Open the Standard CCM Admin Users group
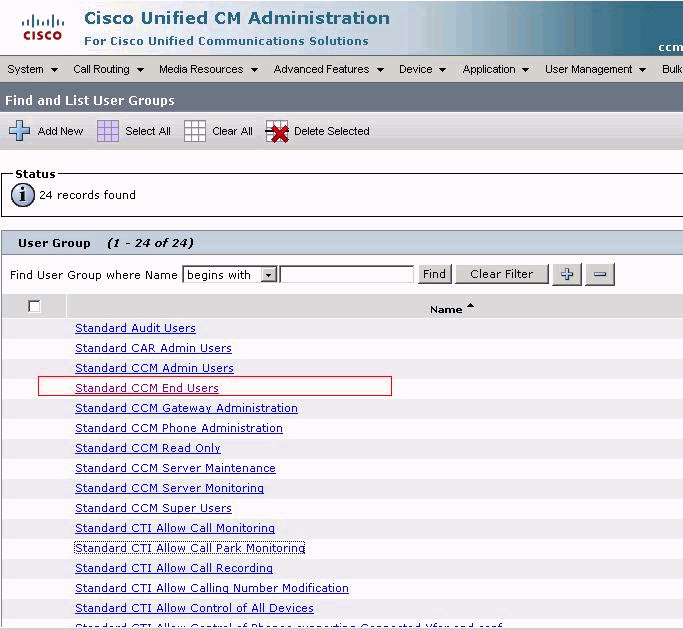This screenshot has width=683, height=630. (154, 368)
